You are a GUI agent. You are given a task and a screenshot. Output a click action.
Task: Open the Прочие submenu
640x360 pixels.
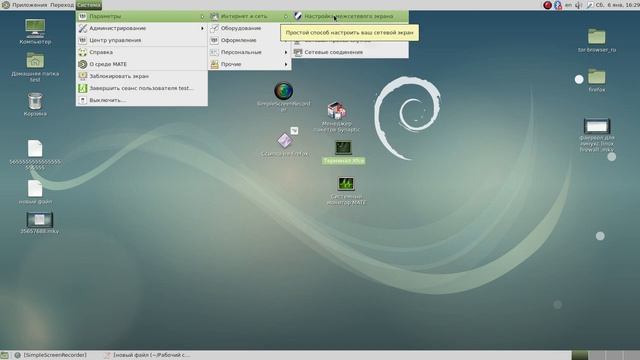pos(249,64)
